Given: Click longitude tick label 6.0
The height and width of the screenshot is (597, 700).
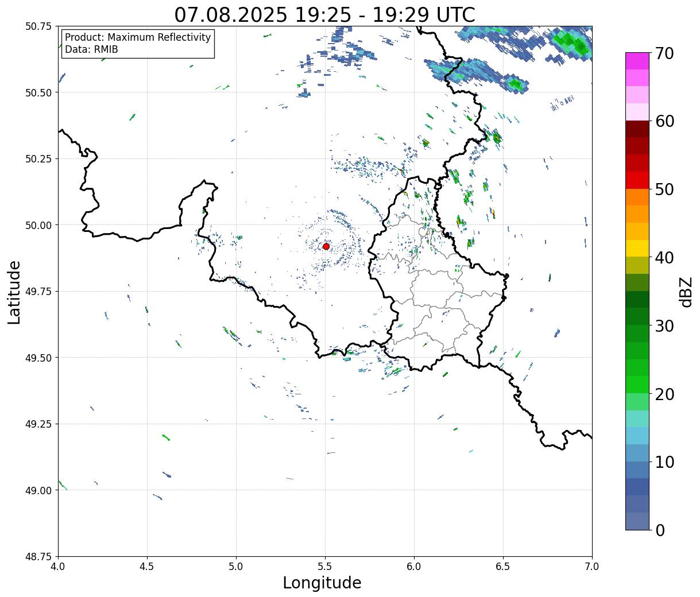Looking at the screenshot, I should pyautogui.click(x=414, y=566).
